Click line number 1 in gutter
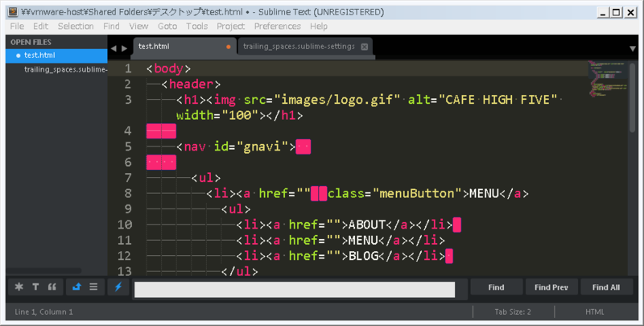The height and width of the screenshot is (326, 644). coord(128,68)
